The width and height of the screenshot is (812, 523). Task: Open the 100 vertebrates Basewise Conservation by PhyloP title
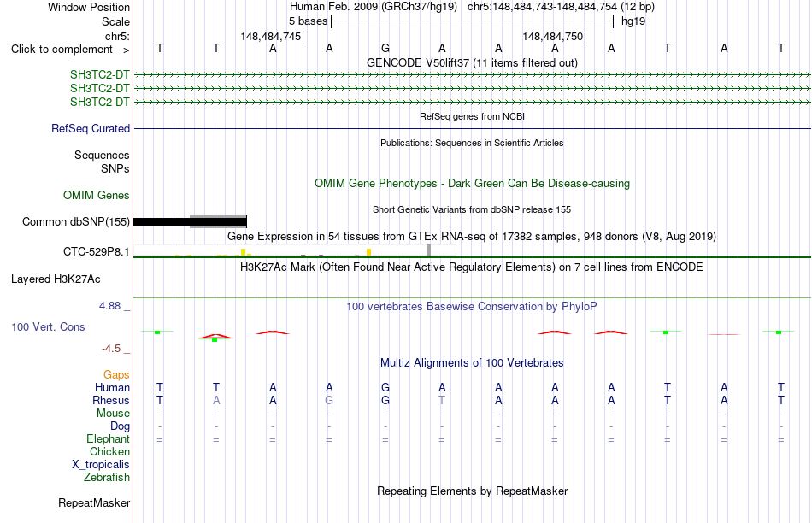coord(472,307)
